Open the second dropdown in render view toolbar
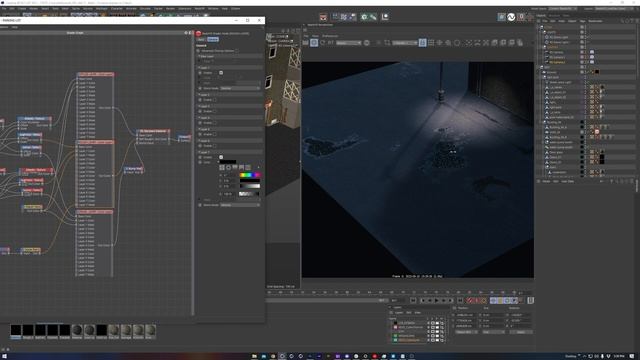The height and width of the screenshot is (360, 640). [x=404, y=42]
